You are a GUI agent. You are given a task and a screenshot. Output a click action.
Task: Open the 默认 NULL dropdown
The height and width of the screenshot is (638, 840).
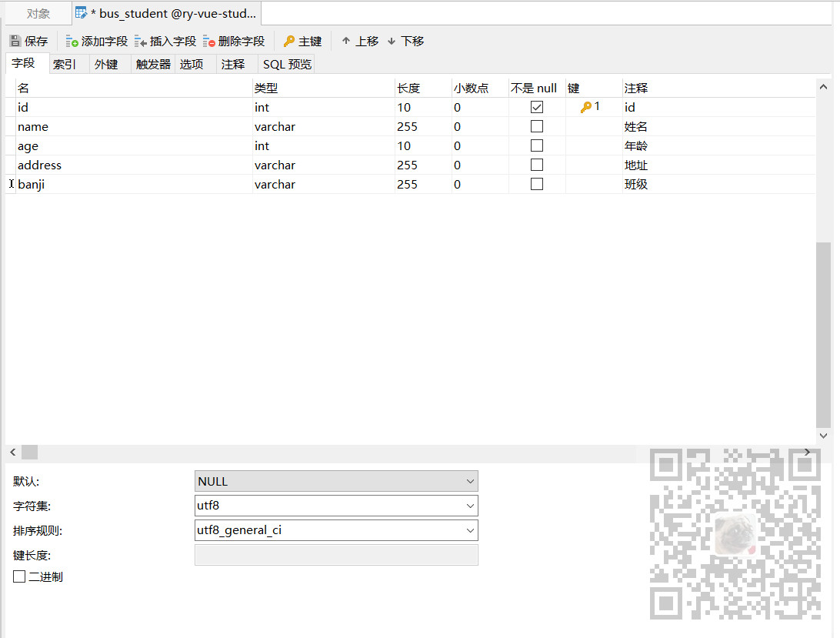tap(469, 480)
